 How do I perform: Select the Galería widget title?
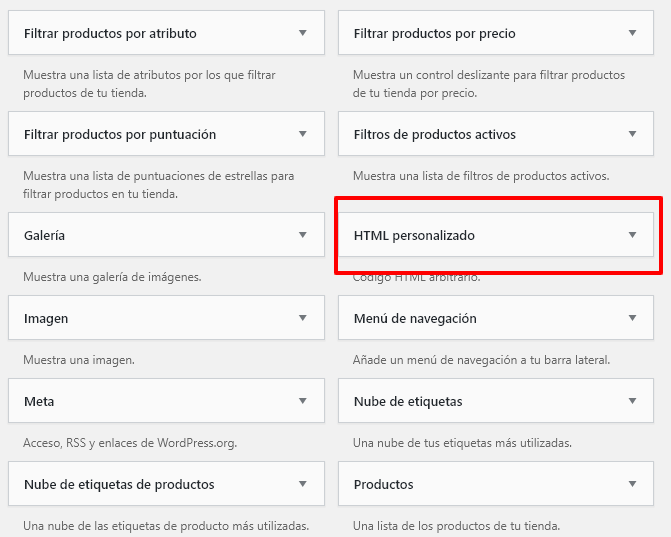coord(44,235)
